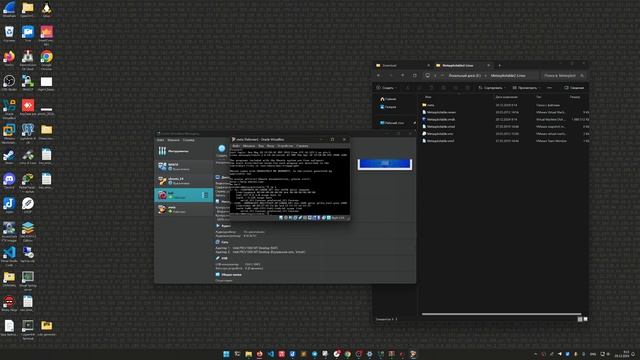Open File Explorer from the taskbar
Viewport: 640px width, 360px height.
248,354
